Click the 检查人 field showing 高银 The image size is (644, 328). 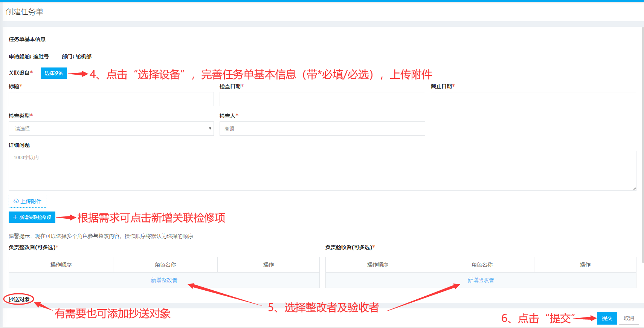pyautogui.click(x=322, y=129)
